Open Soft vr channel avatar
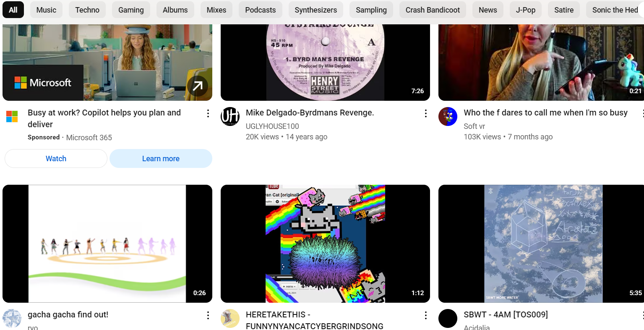 click(x=448, y=116)
